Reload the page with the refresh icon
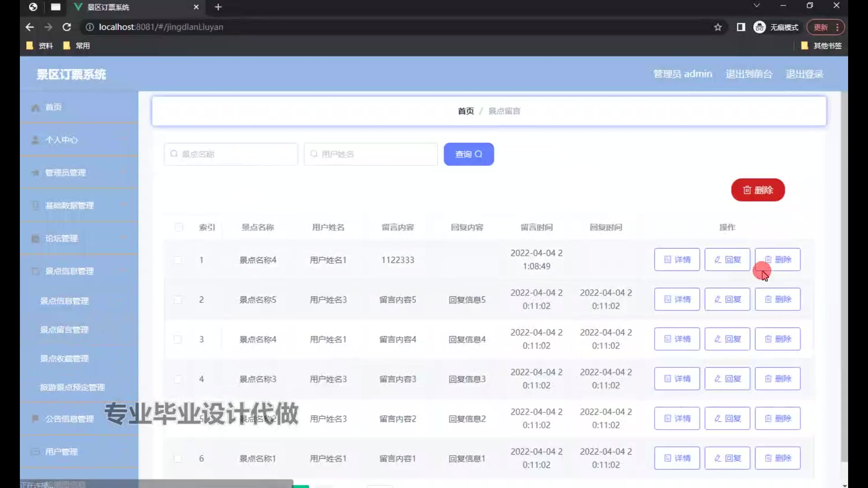The width and height of the screenshot is (868, 488). [x=67, y=27]
